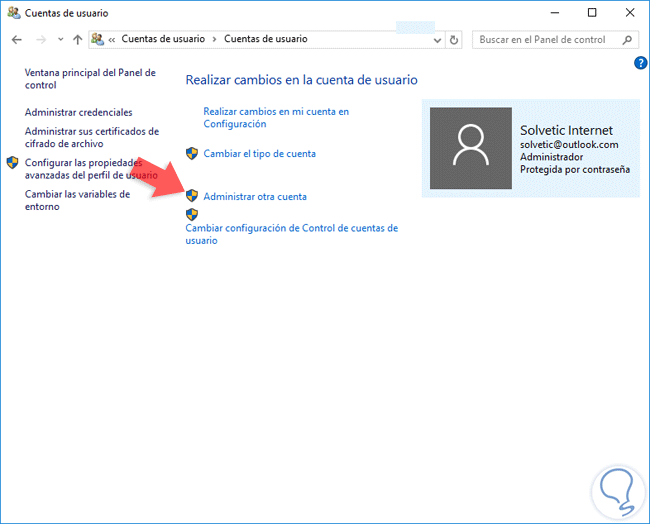Go up one level with up arrow
The height and width of the screenshot is (524, 650).
[x=78, y=40]
